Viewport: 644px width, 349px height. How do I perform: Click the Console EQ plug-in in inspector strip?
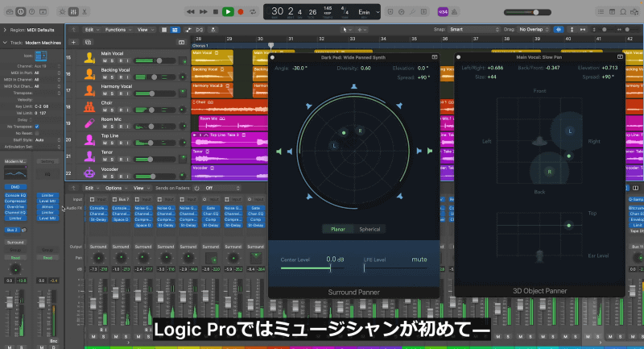pos(15,195)
